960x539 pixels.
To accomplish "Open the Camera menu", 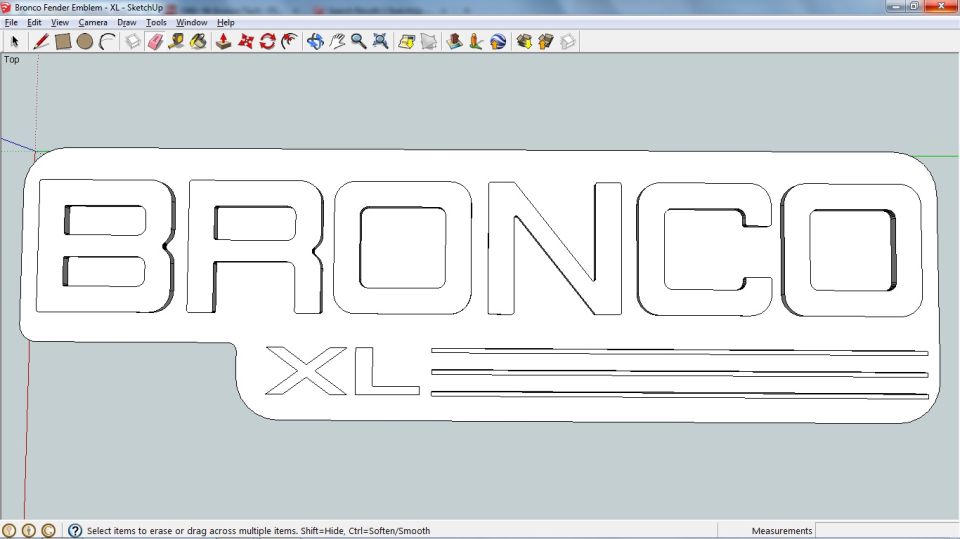I will 92,22.
